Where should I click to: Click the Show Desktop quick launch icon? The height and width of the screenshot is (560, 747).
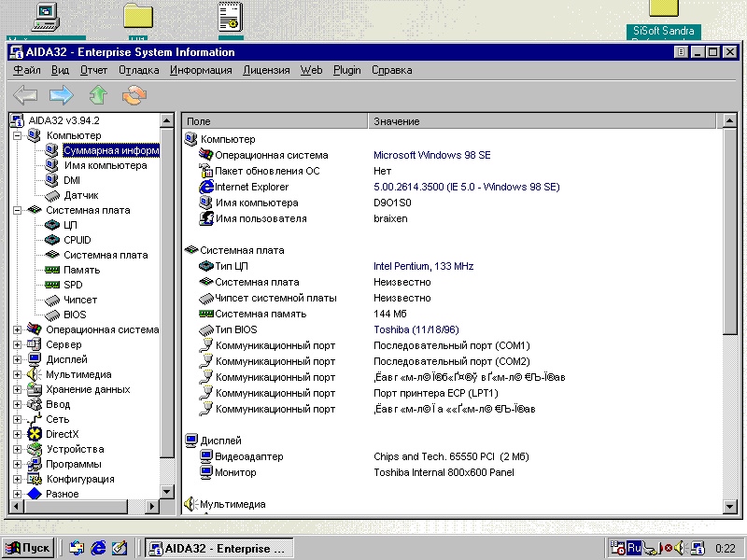[x=120, y=548]
